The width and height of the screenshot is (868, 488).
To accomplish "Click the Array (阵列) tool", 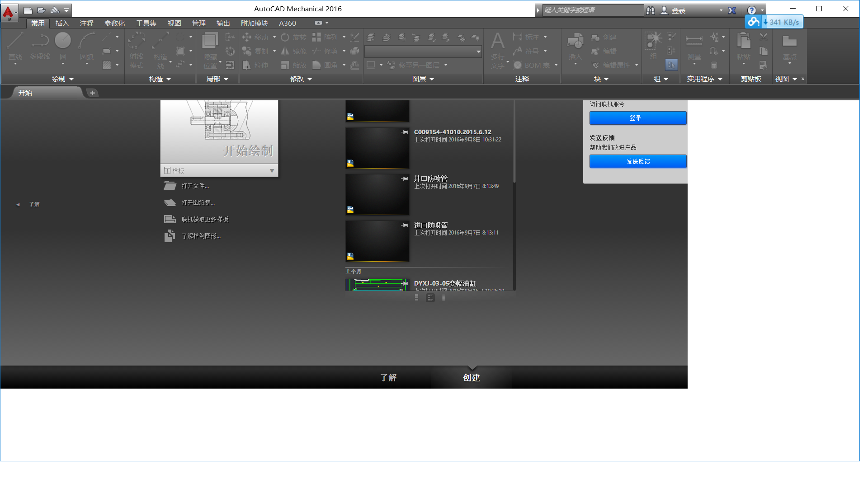I will pyautogui.click(x=325, y=37).
